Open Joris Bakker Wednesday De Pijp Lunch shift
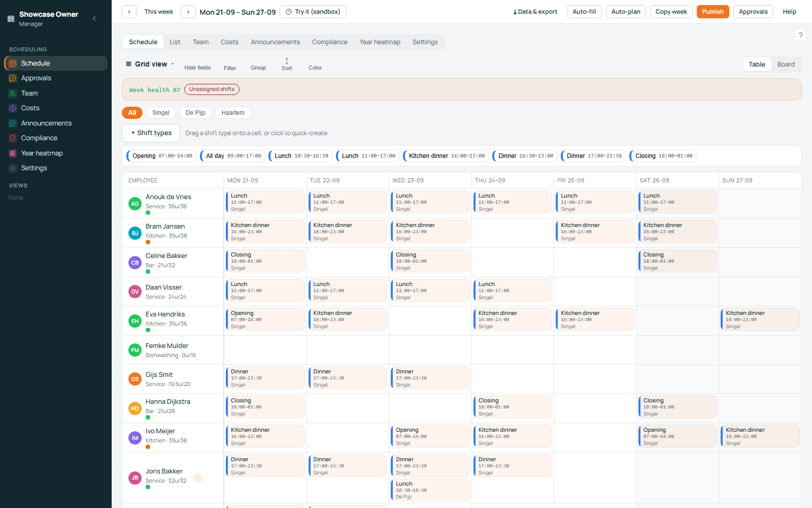812x508 pixels. point(430,490)
